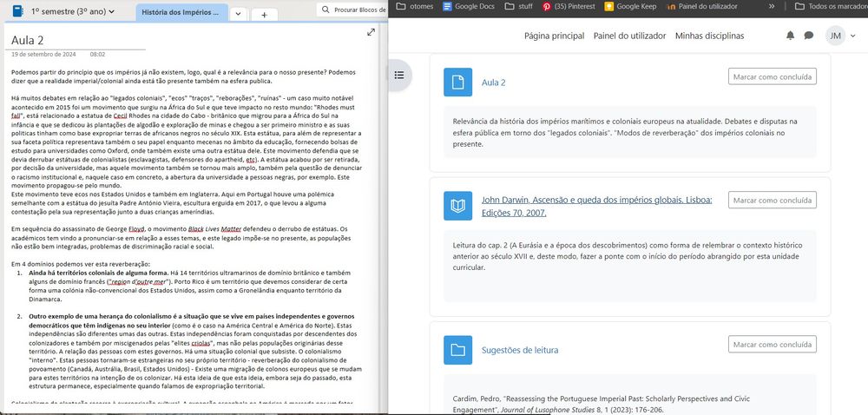Expand the user menu chevron beside JM

point(852,36)
